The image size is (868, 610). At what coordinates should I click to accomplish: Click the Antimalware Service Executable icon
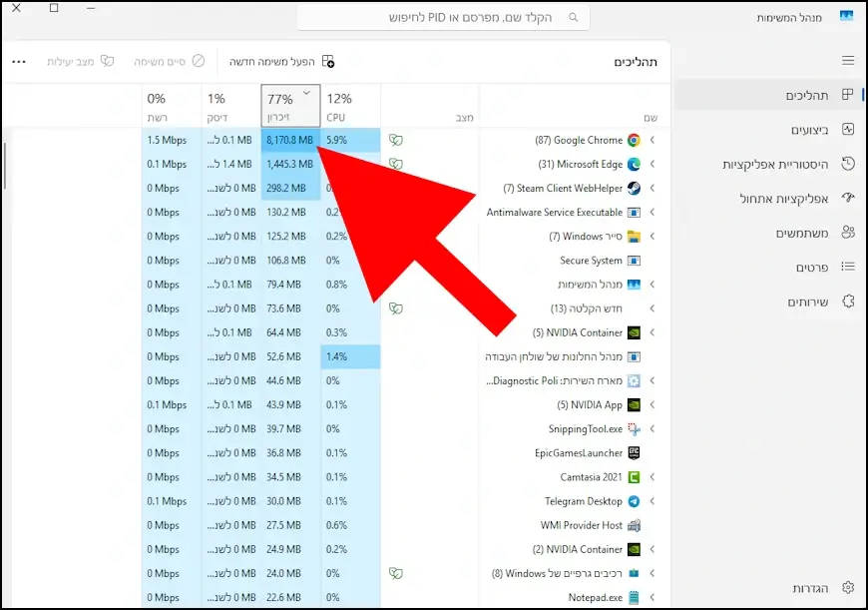pos(634,213)
